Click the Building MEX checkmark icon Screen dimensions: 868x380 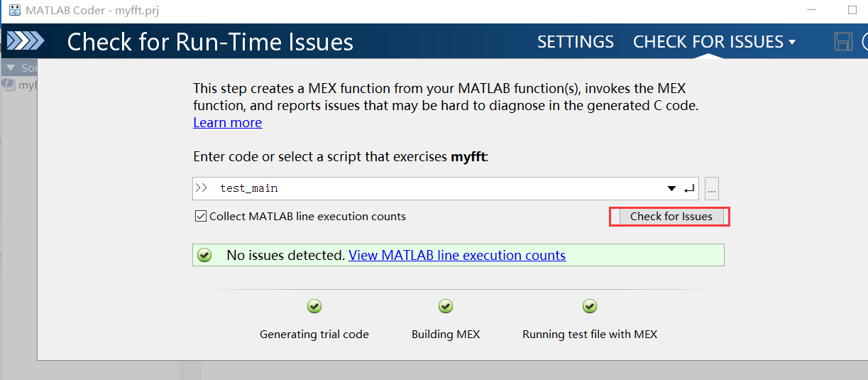click(446, 306)
